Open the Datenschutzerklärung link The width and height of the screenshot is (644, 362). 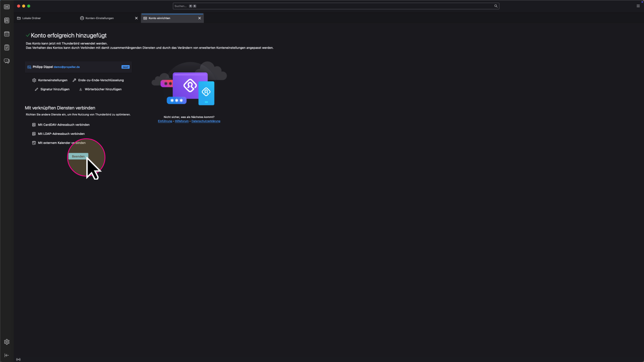(205, 121)
